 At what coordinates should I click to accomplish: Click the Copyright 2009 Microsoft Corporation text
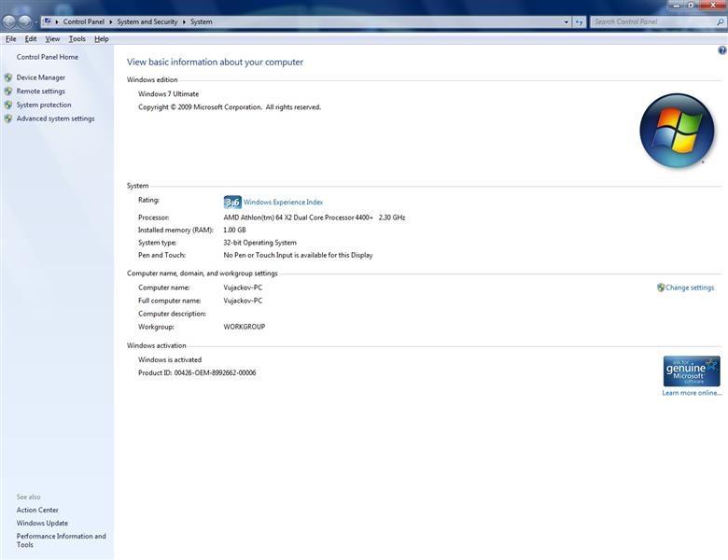[230, 106]
